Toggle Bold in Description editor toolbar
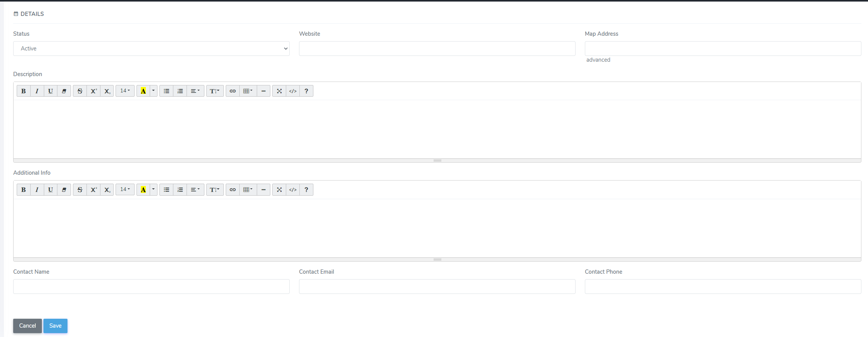Screen dimensions: 868x337 pyautogui.click(x=24, y=91)
